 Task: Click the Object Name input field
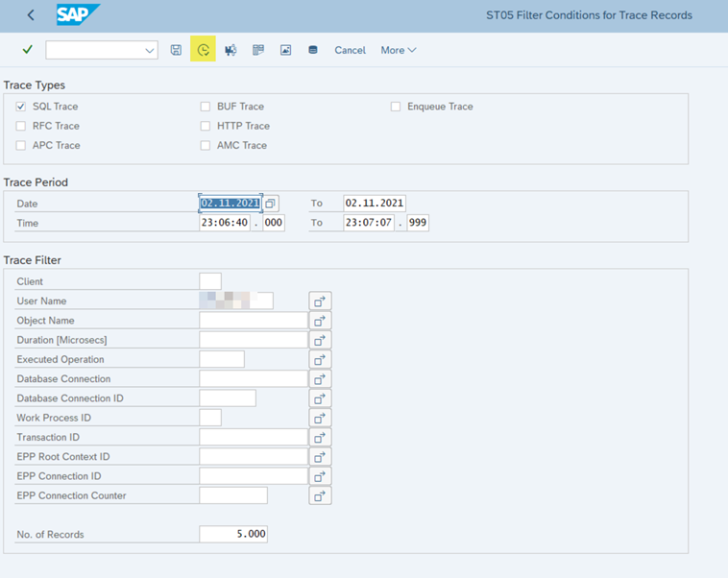coord(254,321)
